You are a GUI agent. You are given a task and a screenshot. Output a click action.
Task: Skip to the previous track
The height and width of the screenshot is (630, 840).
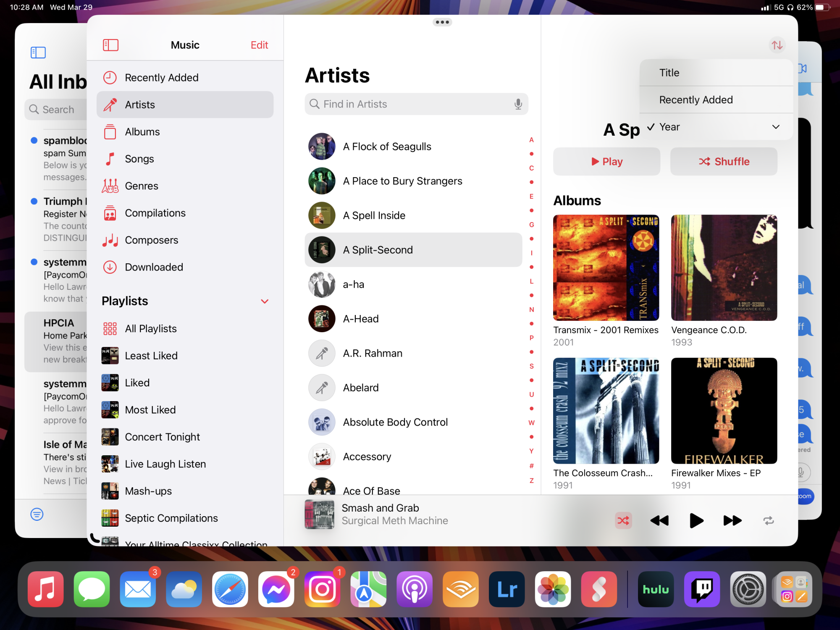tap(659, 521)
